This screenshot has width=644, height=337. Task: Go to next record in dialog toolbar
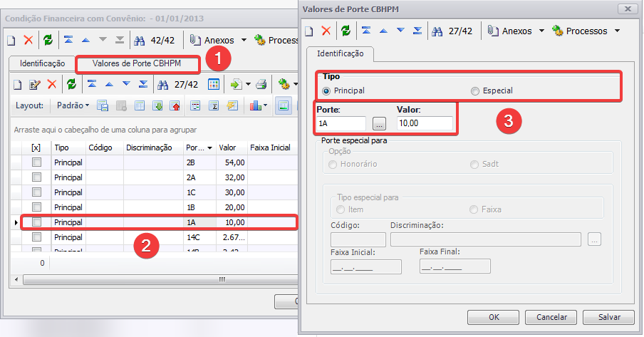coord(400,31)
